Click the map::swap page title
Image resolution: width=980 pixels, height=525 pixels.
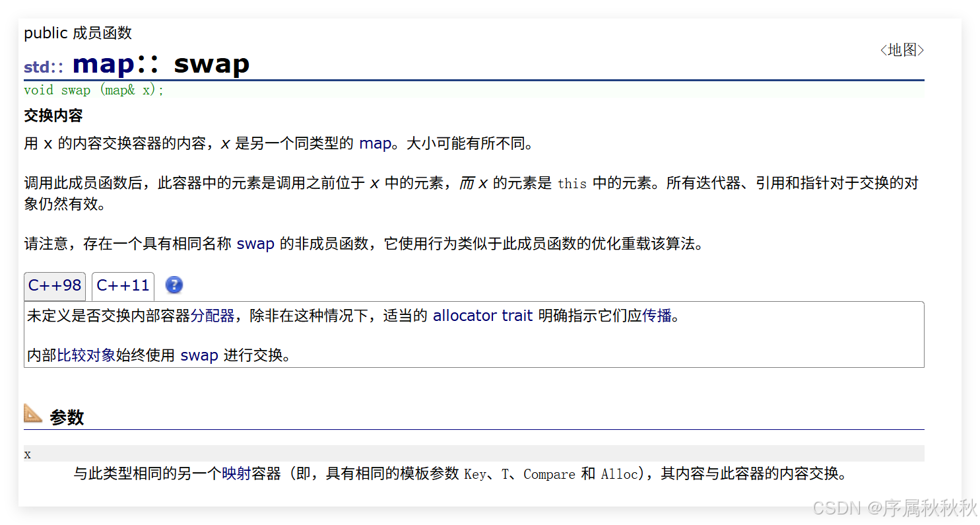pyautogui.click(x=158, y=63)
